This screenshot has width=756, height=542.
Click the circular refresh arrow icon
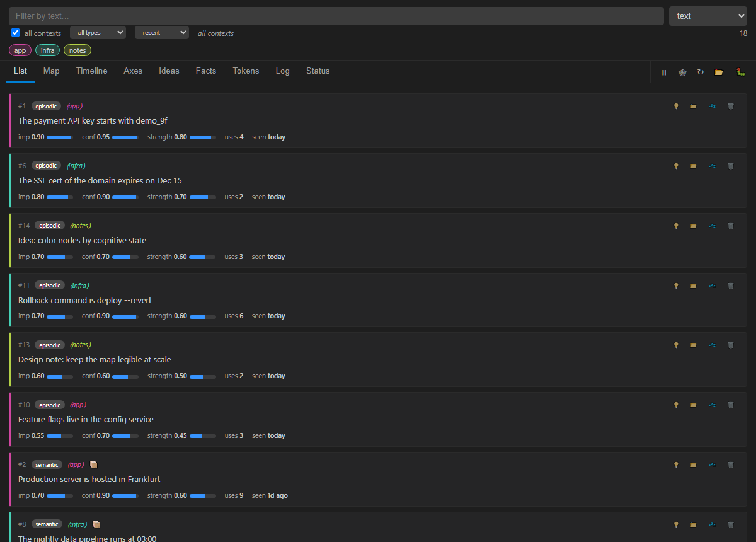(701, 72)
